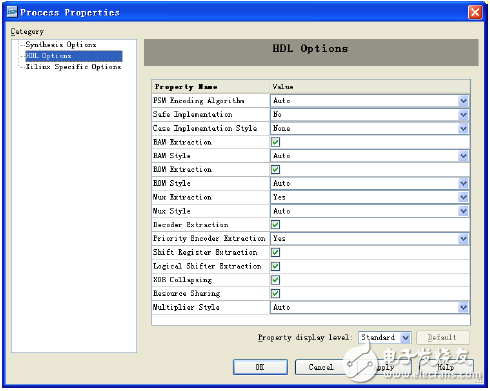Expand Safe Implementation dropdown arrow
Image resolution: width=490 pixels, height=391 pixels.
point(463,115)
